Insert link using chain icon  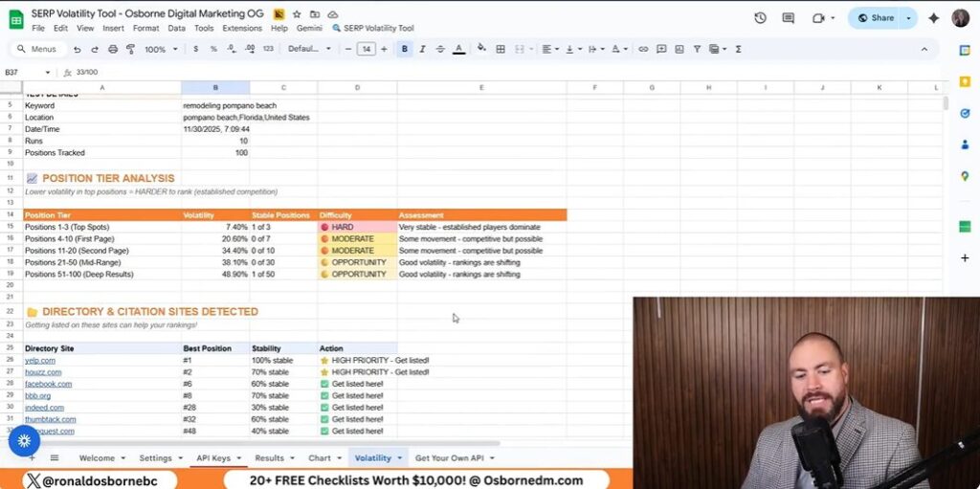coord(643,49)
